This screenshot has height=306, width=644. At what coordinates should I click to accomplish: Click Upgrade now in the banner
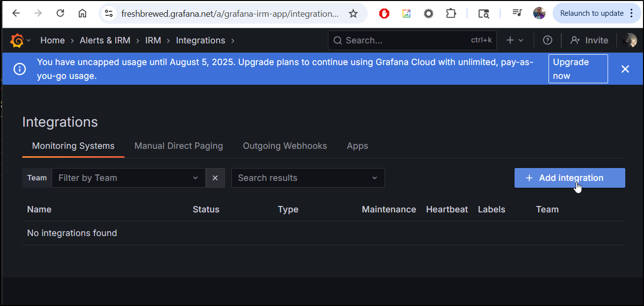[578, 69]
